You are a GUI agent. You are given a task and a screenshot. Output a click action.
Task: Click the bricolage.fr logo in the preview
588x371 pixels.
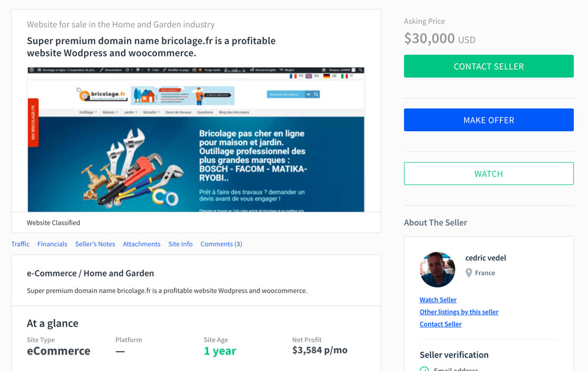102,95
